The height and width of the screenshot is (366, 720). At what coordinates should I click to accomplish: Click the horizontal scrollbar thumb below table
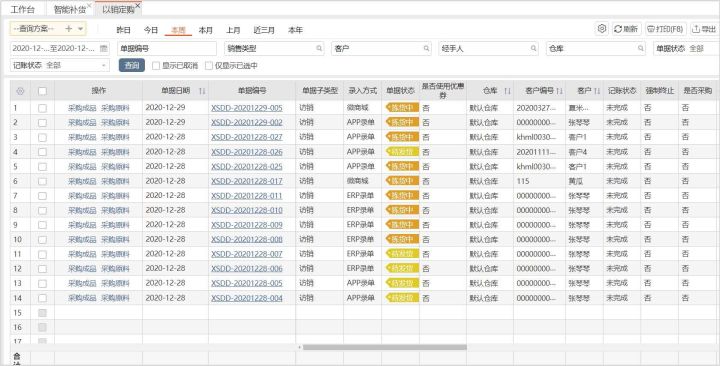click(x=385, y=348)
